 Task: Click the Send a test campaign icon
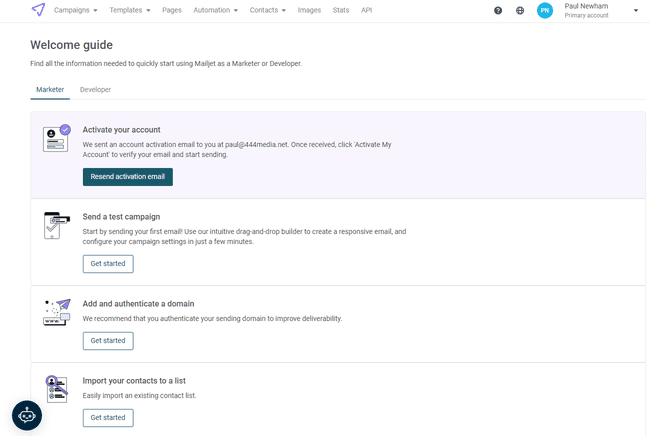click(x=57, y=225)
